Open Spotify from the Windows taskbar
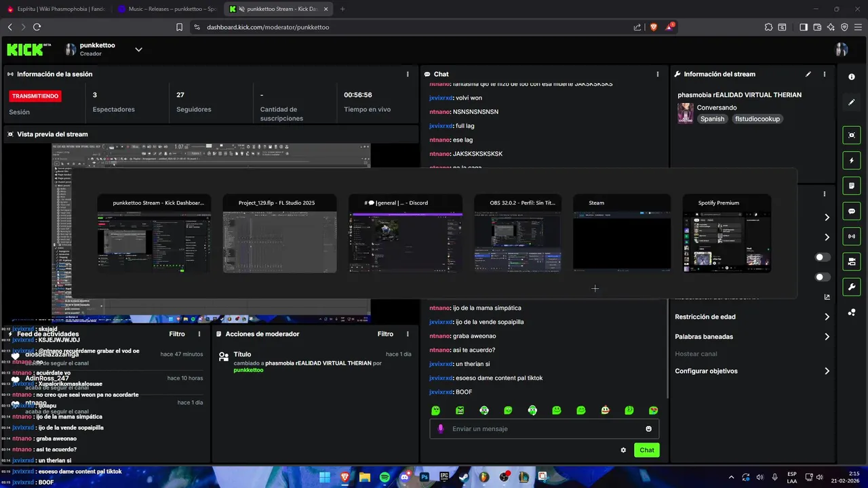This screenshot has width=868, height=488. [384, 477]
